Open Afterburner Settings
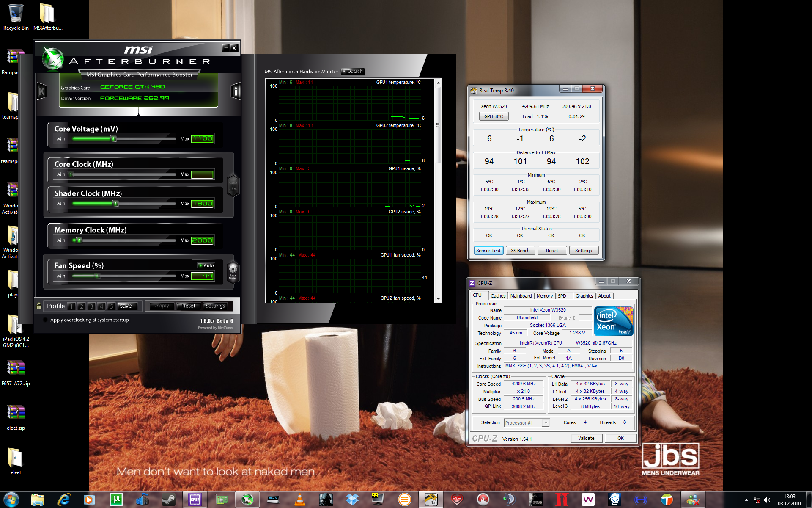The width and height of the screenshot is (812, 508). [215, 306]
